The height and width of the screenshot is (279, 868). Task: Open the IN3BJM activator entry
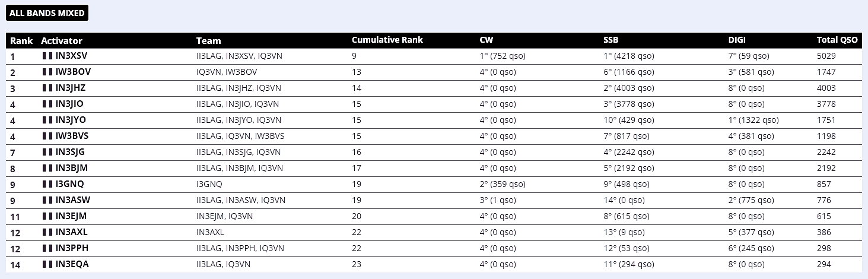pyautogui.click(x=72, y=168)
